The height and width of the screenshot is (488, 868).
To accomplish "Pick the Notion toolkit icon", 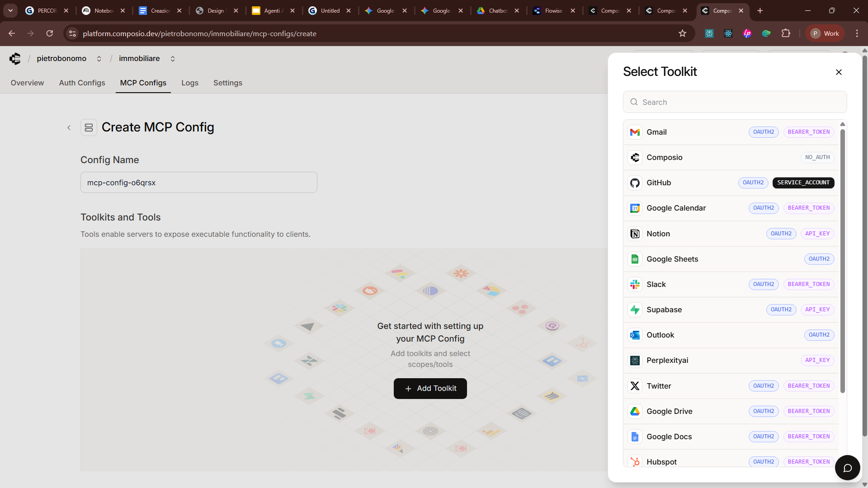I will [x=635, y=234].
